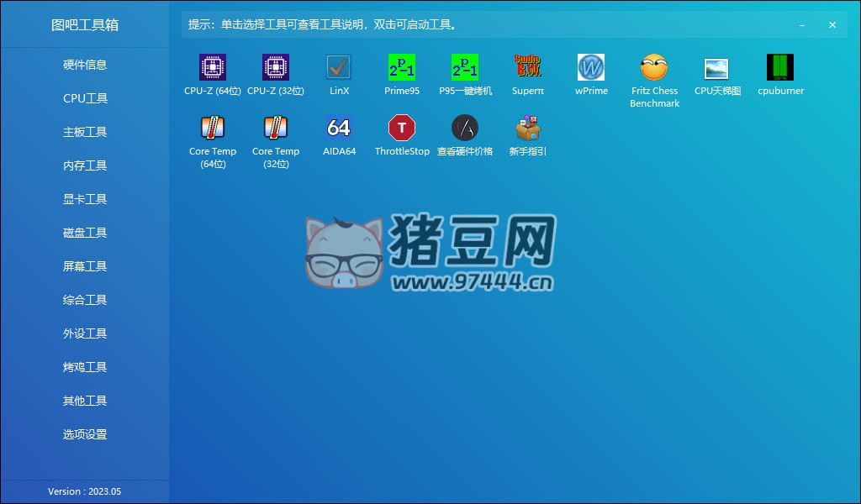Click the LinX stress test icon
The height and width of the screenshot is (504, 861).
[339, 67]
